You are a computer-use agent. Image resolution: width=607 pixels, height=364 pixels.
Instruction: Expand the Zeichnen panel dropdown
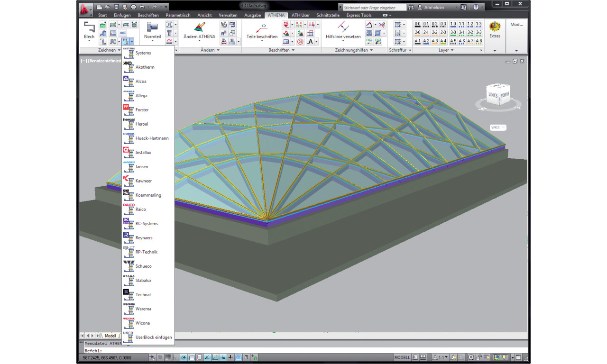(x=110, y=50)
